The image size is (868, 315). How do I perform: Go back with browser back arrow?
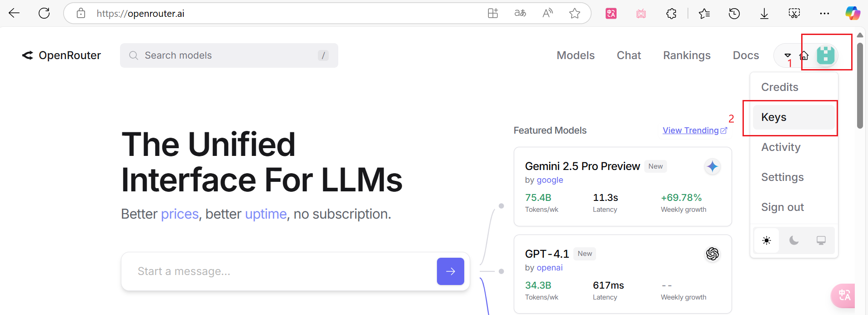click(x=14, y=13)
